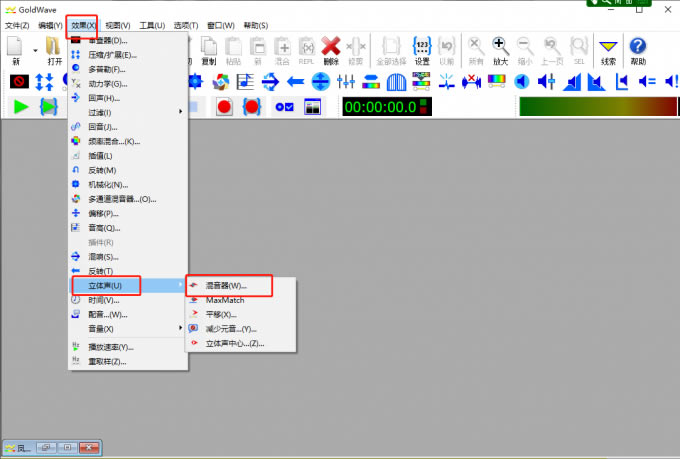Image resolution: width=680 pixels, height=459 pixels.
Task: Click the green Play button
Action: (x=20, y=106)
